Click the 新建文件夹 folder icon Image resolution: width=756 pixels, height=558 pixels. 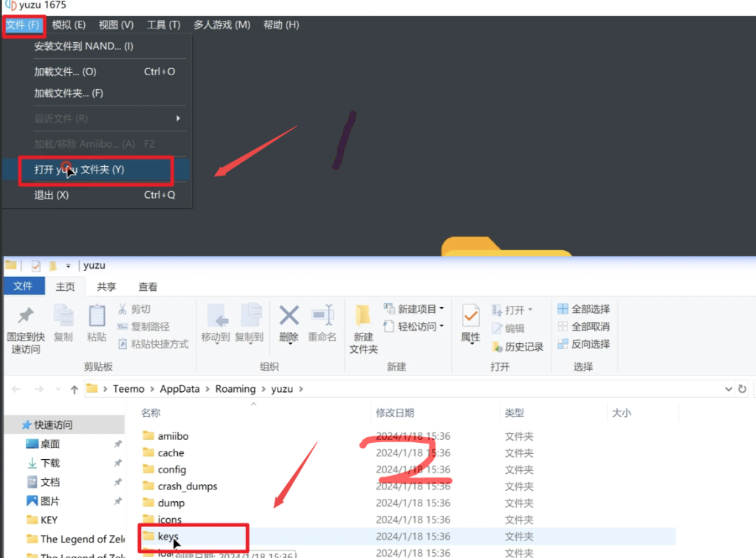coord(362,317)
